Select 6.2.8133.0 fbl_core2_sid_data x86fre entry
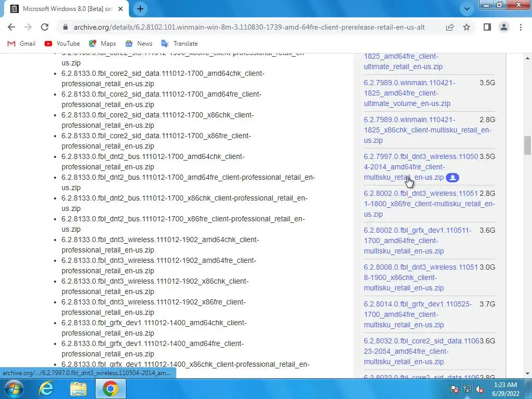Image resolution: width=532 pixels, height=399 pixels. click(156, 141)
